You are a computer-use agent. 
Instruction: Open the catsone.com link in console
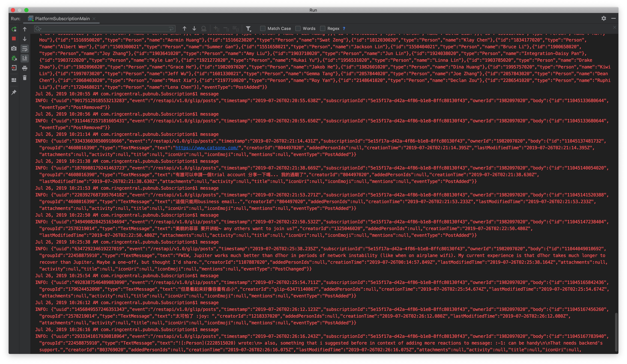pos(207,148)
